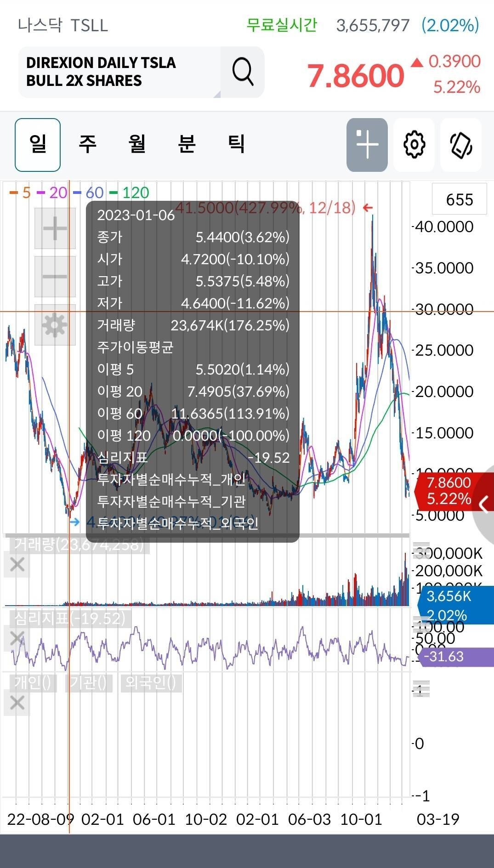
Task: Select the 60-day moving average legend
Action: 88,193
